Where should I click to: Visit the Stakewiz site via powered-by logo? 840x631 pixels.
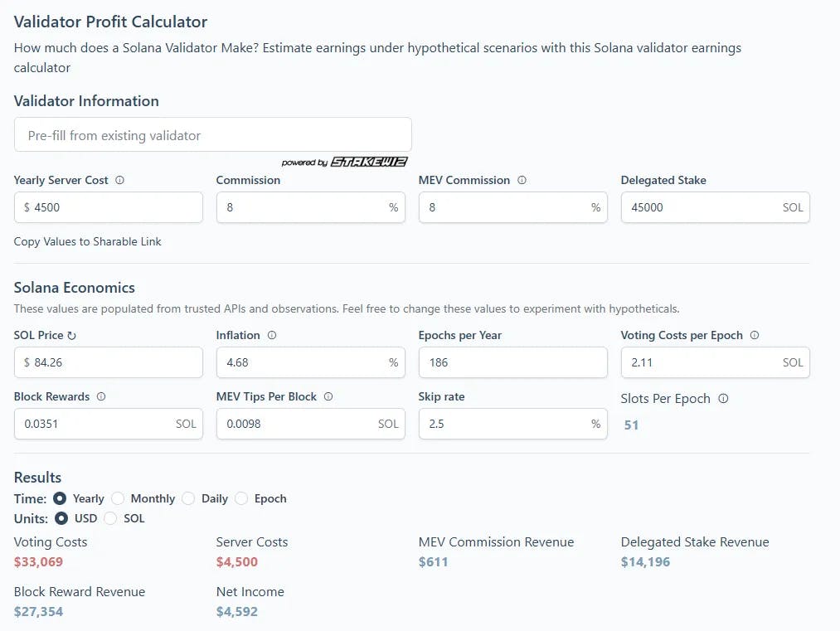[x=367, y=162]
